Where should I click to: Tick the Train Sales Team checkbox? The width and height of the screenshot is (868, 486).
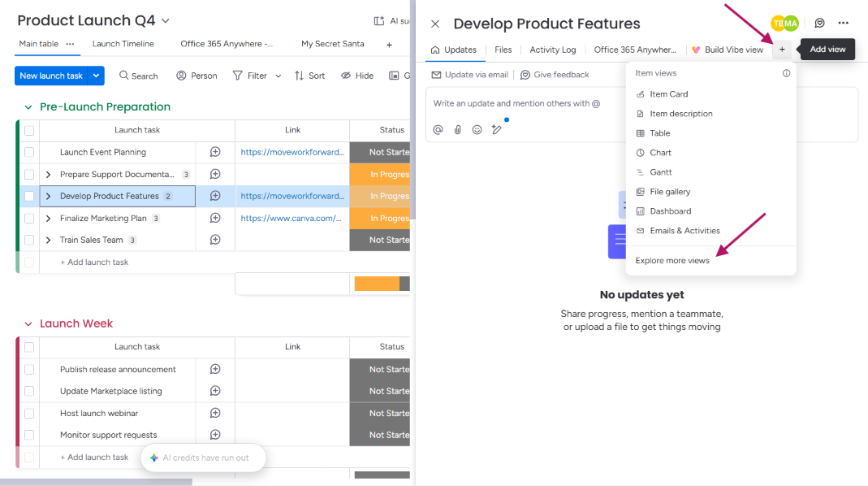tap(29, 240)
